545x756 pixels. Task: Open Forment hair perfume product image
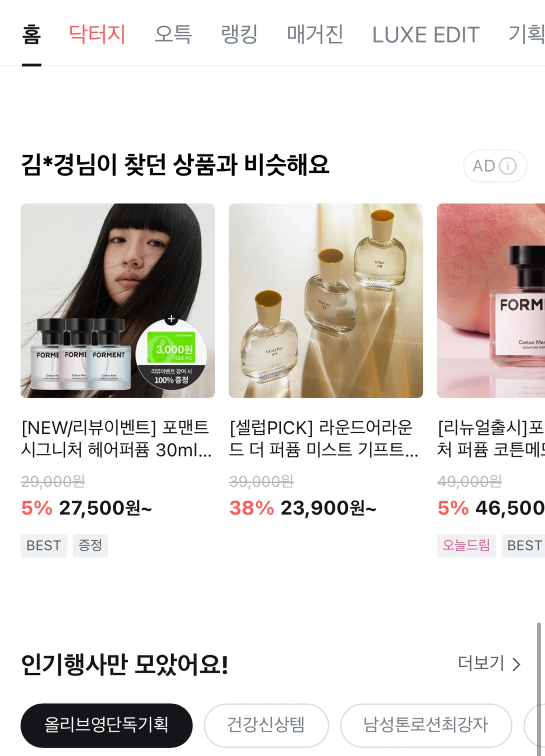click(118, 300)
